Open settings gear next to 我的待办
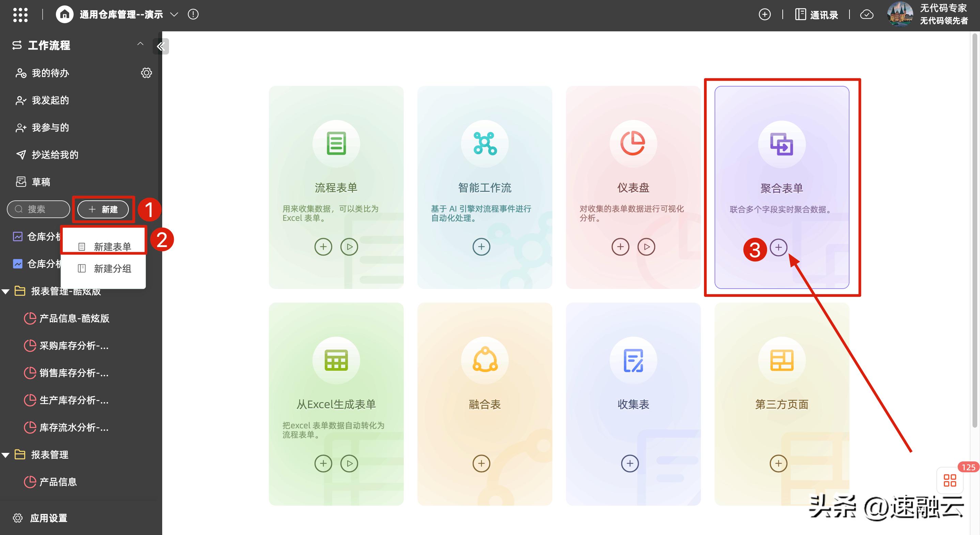The height and width of the screenshot is (535, 980). [147, 73]
